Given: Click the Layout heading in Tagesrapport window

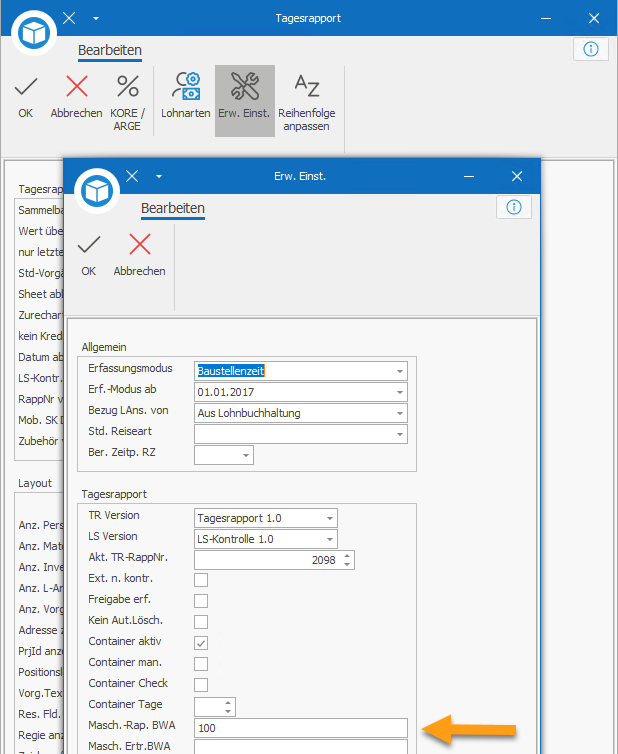Looking at the screenshot, I should 35,483.
